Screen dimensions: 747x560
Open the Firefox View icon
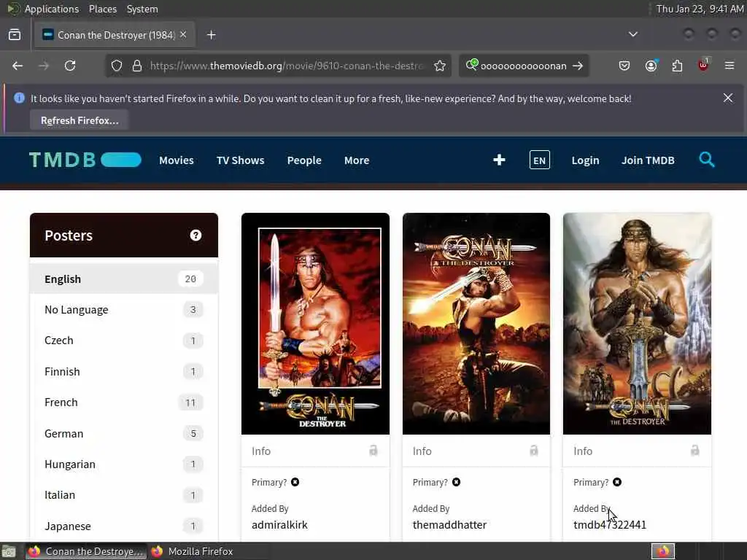pos(15,35)
